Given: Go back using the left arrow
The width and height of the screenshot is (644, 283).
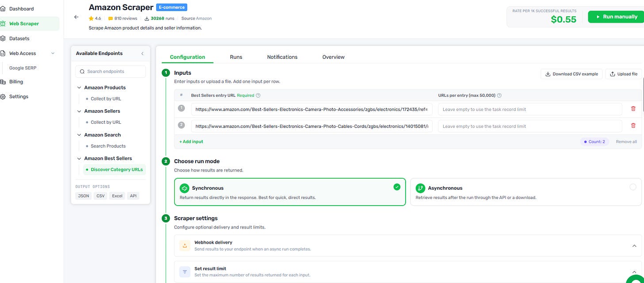Looking at the screenshot, I should click(77, 17).
